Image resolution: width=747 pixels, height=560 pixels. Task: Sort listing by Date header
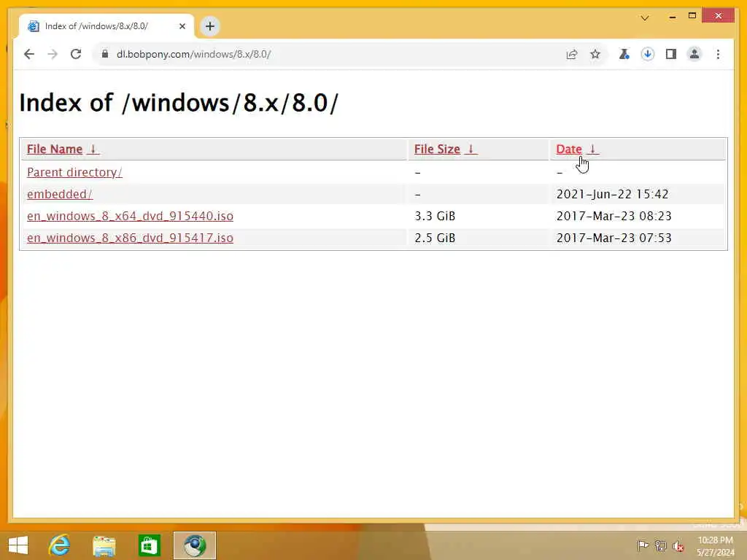tap(569, 149)
